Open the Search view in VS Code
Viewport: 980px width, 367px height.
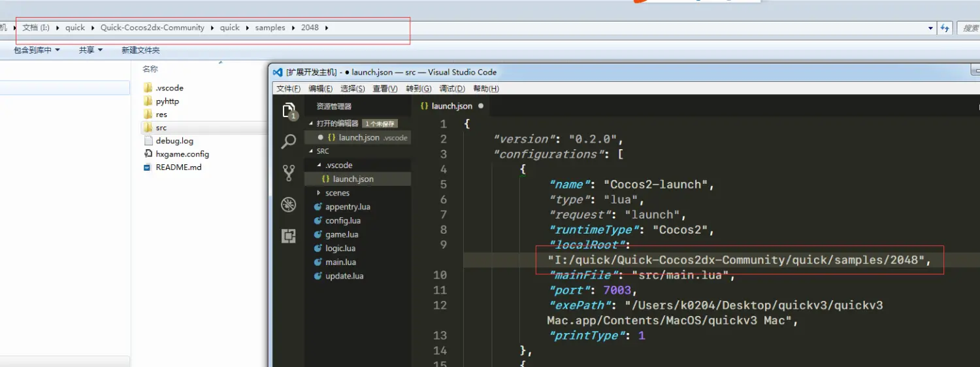pyautogui.click(x=289, y=141)
